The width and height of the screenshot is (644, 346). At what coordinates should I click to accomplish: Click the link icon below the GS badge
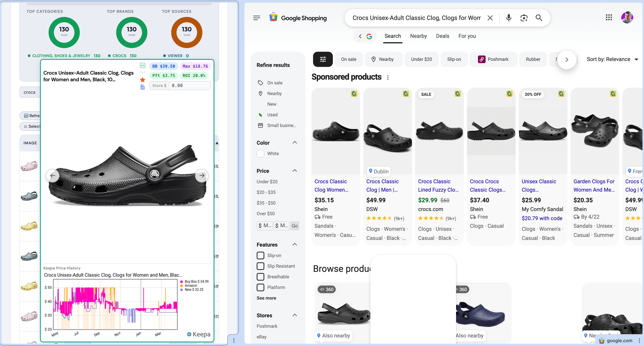[142, 72]
